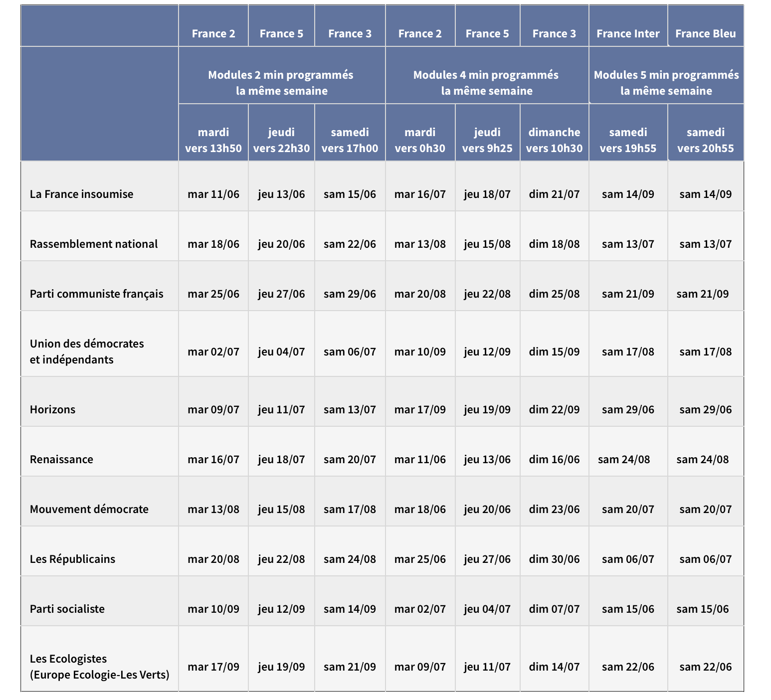Select 'sam 17/08' in Mouvement démocrate row
Image resolution: width=771 pixels, height=700 pixels.
(350, 509)
